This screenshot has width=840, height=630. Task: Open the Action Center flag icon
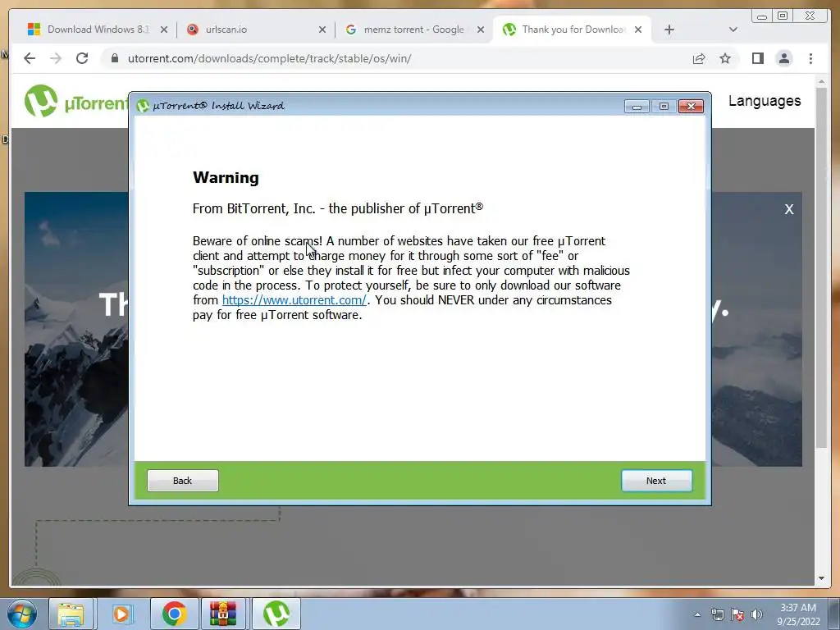click(737, 614)
